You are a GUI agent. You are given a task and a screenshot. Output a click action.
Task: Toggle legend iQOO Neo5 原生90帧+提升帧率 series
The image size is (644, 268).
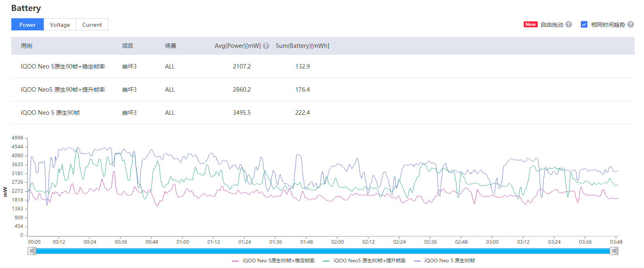tap(364, 261)
